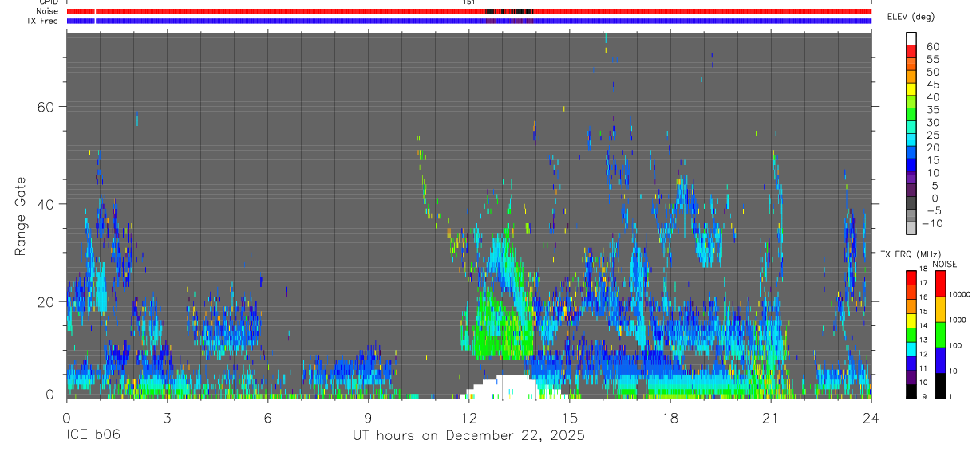
Task: Select the blue TX FRQ swatch between 11 and 12
Action: pyautogui.click(x=911, y=362)
